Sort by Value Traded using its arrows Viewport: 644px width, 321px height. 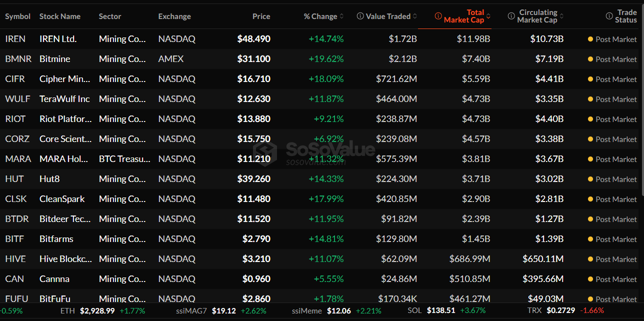pyautogui.click(x=414, y=16)
